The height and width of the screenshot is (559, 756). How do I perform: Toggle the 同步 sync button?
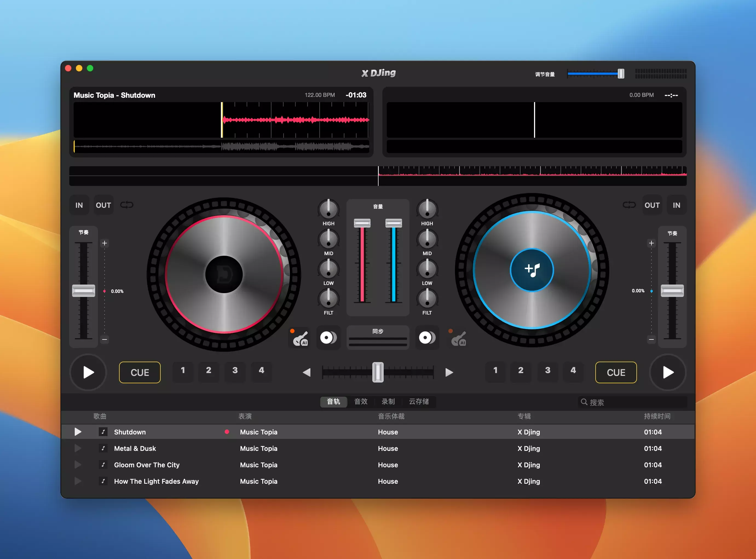[378, 337]
